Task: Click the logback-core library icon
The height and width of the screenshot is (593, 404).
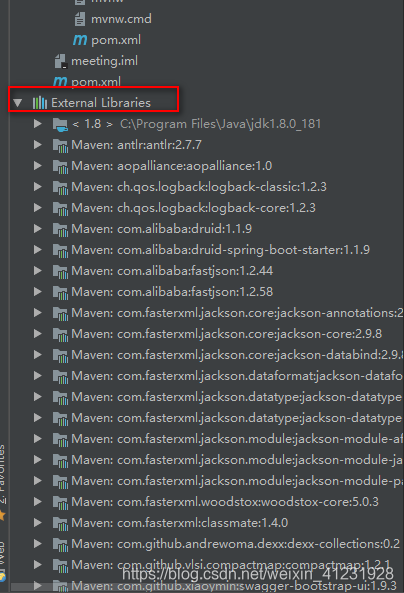Action: [x=61, y=208]
